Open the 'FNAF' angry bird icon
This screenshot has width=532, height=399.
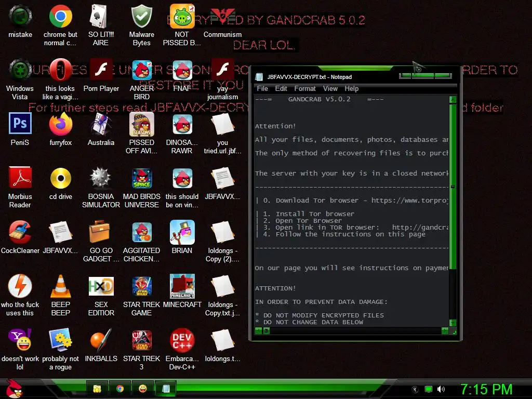[182, 70]
